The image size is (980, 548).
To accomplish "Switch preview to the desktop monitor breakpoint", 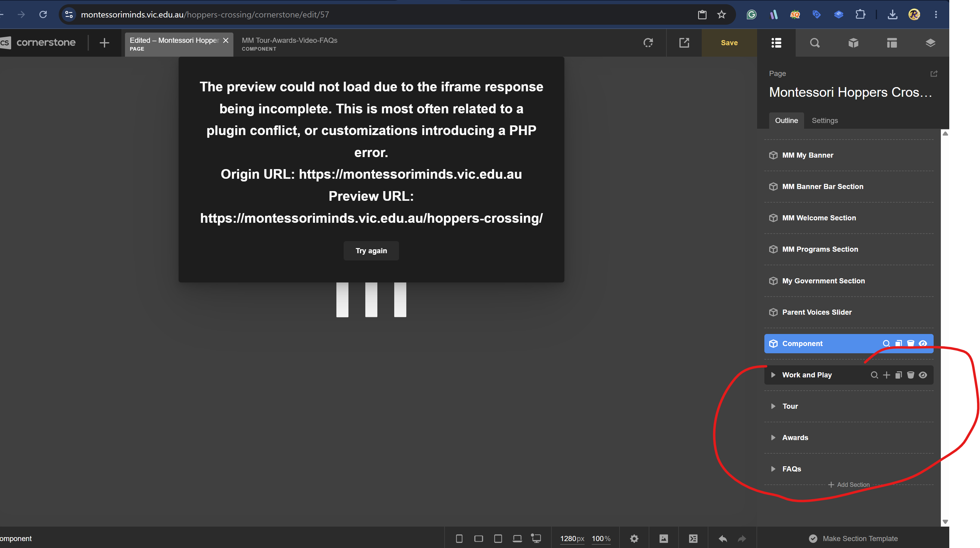I will coord(536,538).
